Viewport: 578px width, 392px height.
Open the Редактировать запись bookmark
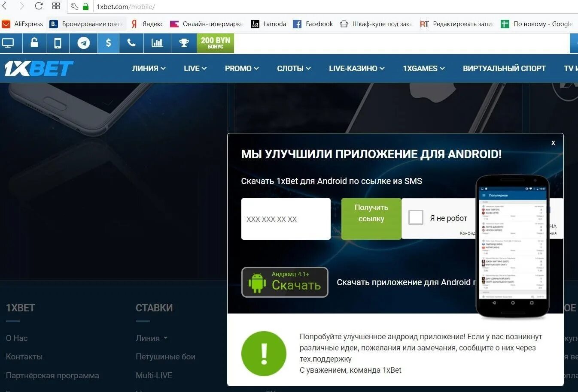click(x=457, y=24)
